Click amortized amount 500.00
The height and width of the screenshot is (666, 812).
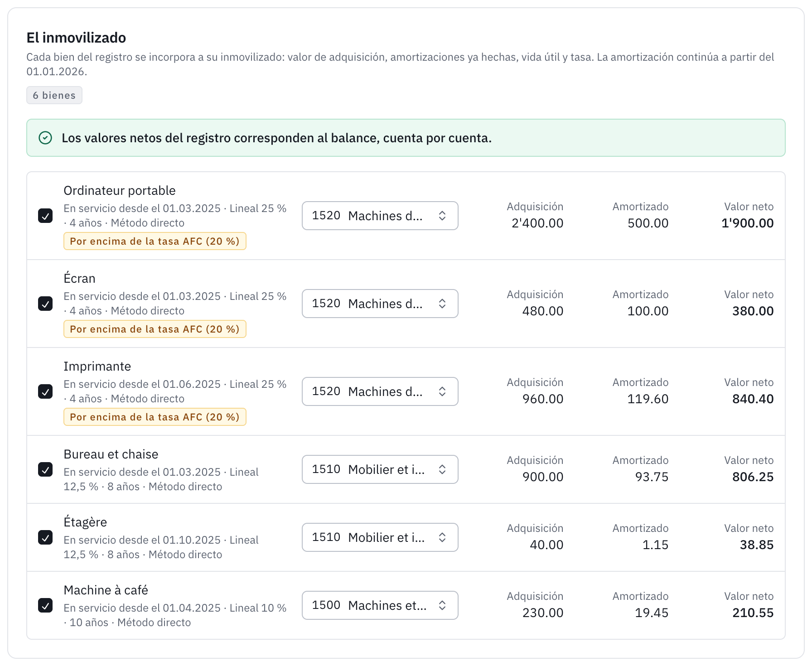(x=648, y=223)
